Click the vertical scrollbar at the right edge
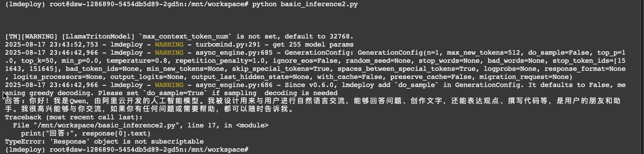The image size is (644, 154). 642,77
